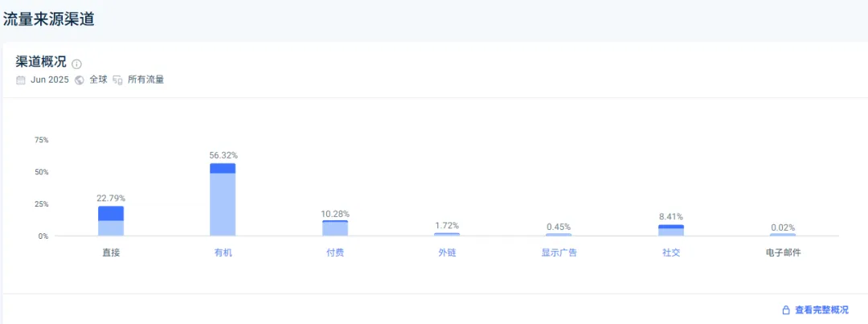Click the 流量来源渠道 page heading
This screenshot has width=868, height=324.
click(x=49, y=19)
